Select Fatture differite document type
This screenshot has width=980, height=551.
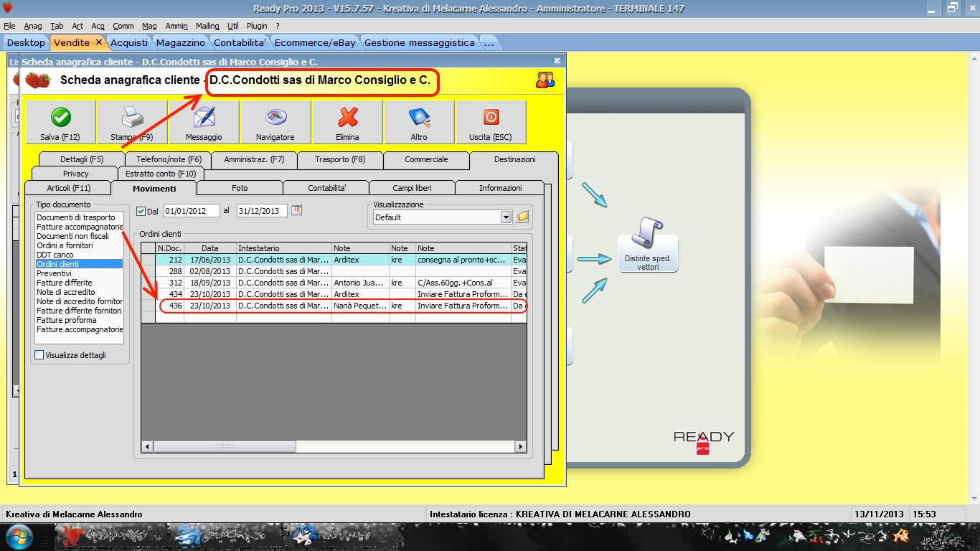[79, 283]
